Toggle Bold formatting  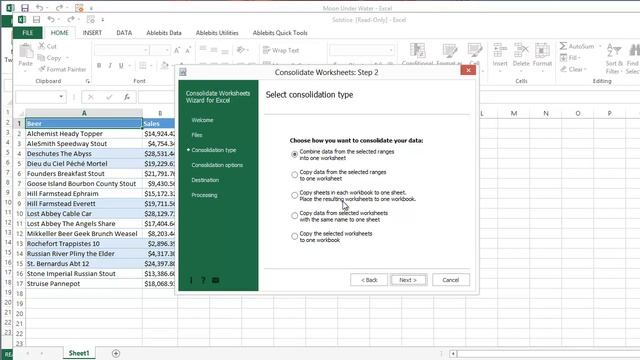click(x=99, y=65)
